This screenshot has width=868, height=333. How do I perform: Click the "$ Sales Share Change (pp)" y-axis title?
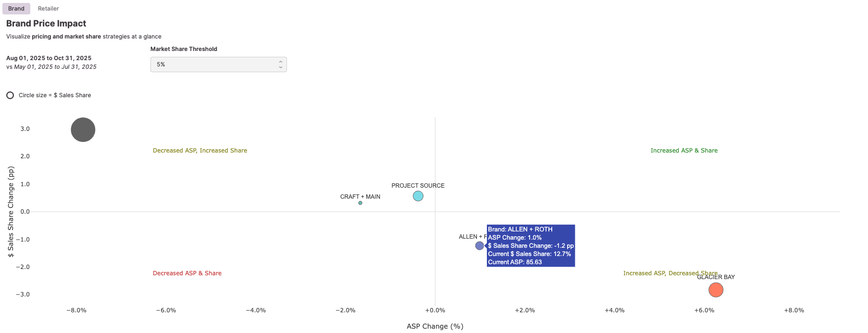tap(11, 212)
